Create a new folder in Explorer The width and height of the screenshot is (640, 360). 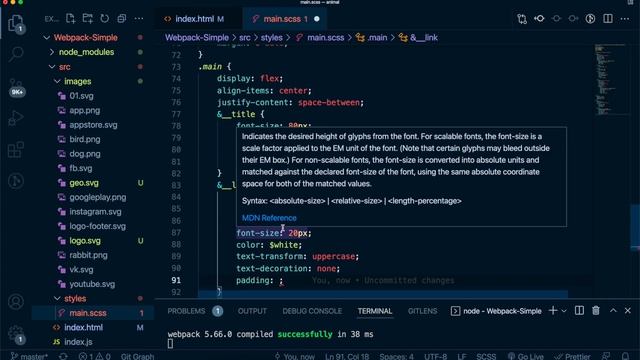pyautogui.click(x=88, y=19)
